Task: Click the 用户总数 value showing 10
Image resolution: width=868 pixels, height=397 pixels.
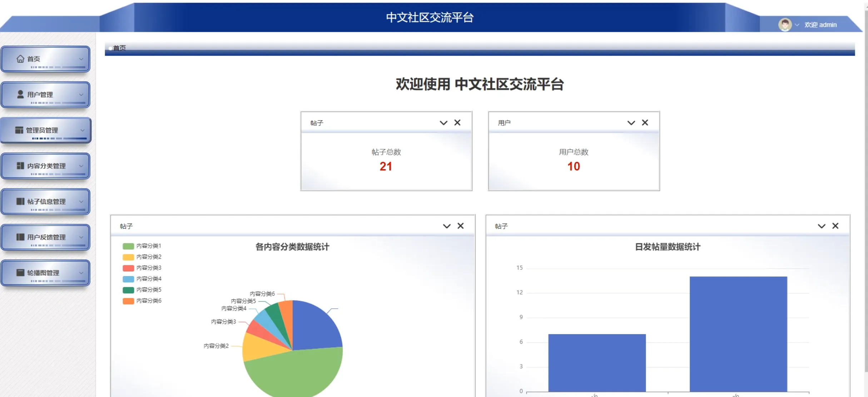Action: (x=573, y=166)
